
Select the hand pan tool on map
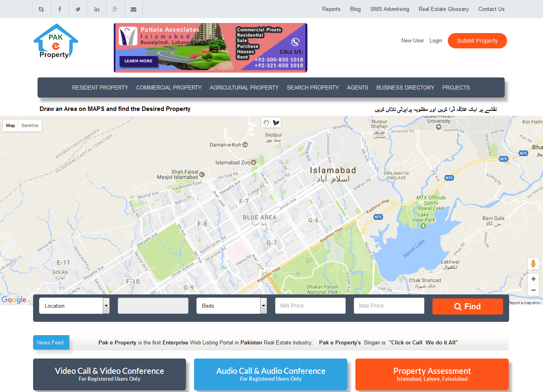266,123
